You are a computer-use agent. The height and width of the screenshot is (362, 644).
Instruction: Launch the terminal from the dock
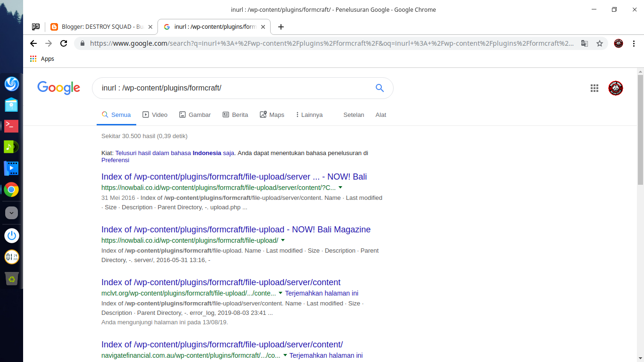click(11, 125)
